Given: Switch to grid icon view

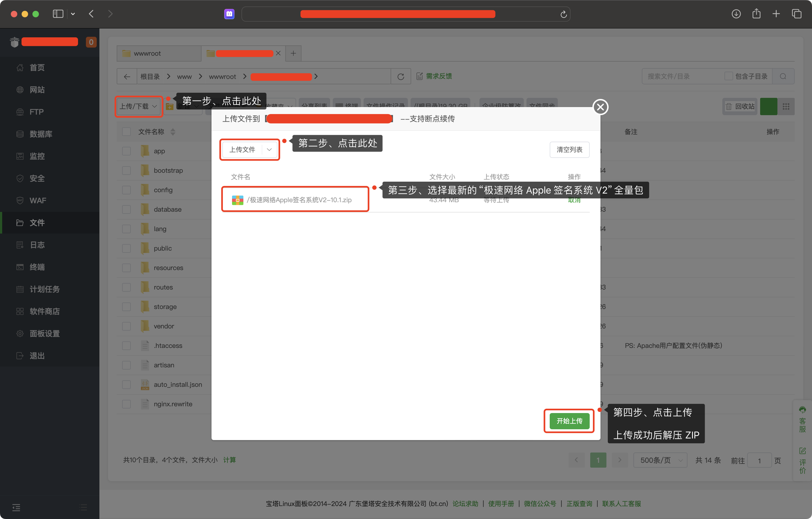Looking at the screenshot, I should point(786,107).
